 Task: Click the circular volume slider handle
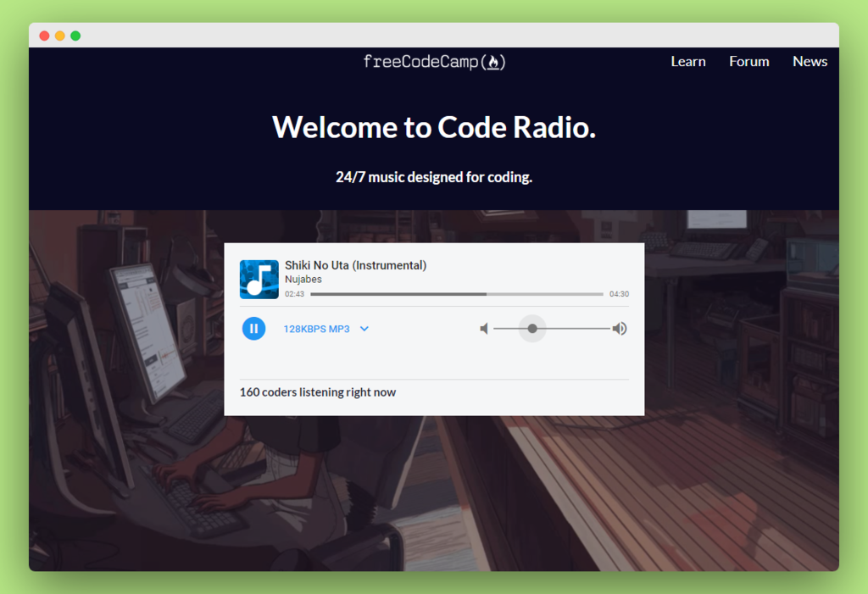(531, 329)
